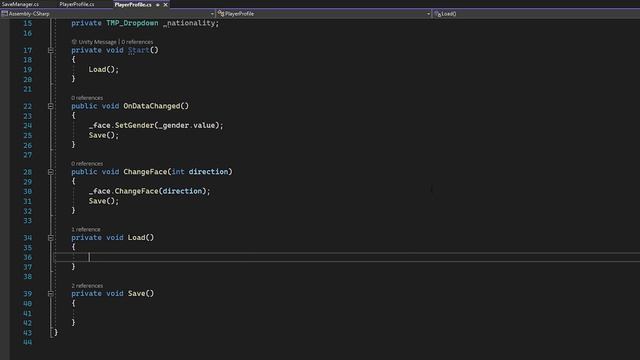The image size is (640, 360).
Task: Click TMP_Dropdown type on line 15
Action: click(132, 23)
